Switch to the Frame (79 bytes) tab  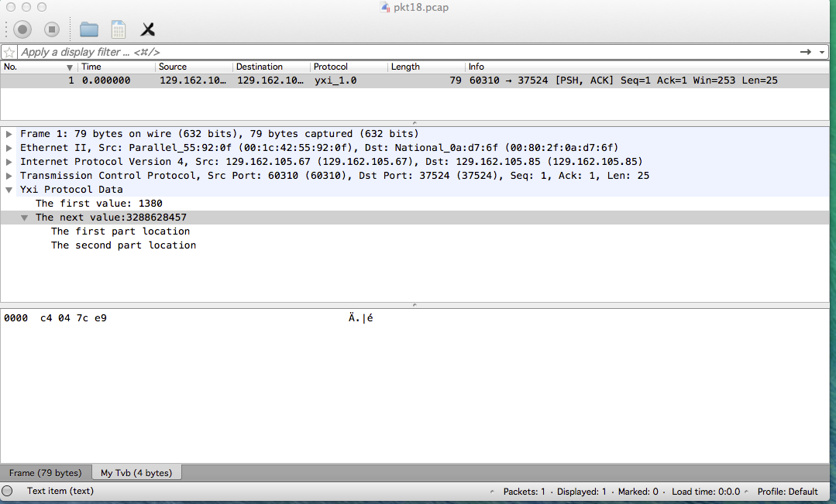pos(45,472)
